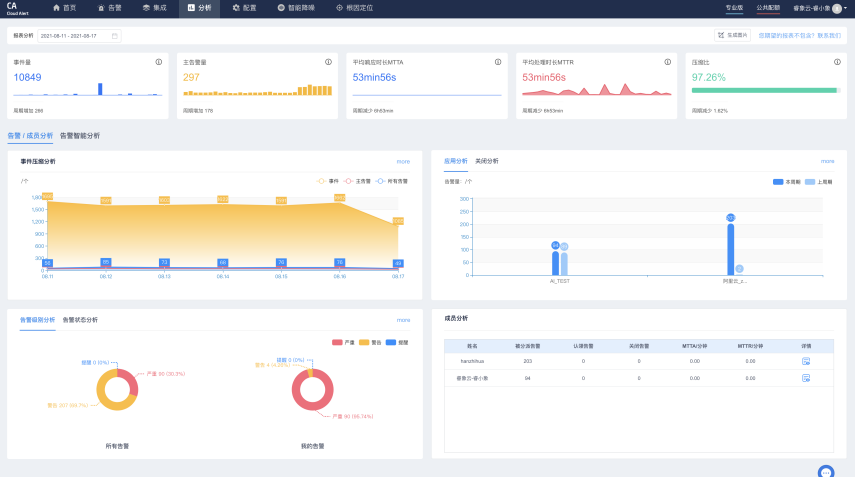Screen dimensions: 855x477
Task: Open details icon for hanzhihua row
Action: click(x=806, y=361)
